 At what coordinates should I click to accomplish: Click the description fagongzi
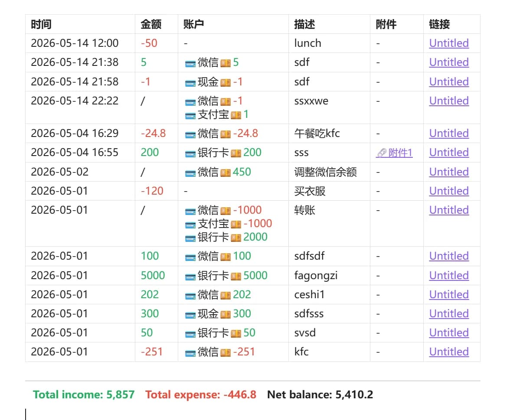tap(316, 276)
